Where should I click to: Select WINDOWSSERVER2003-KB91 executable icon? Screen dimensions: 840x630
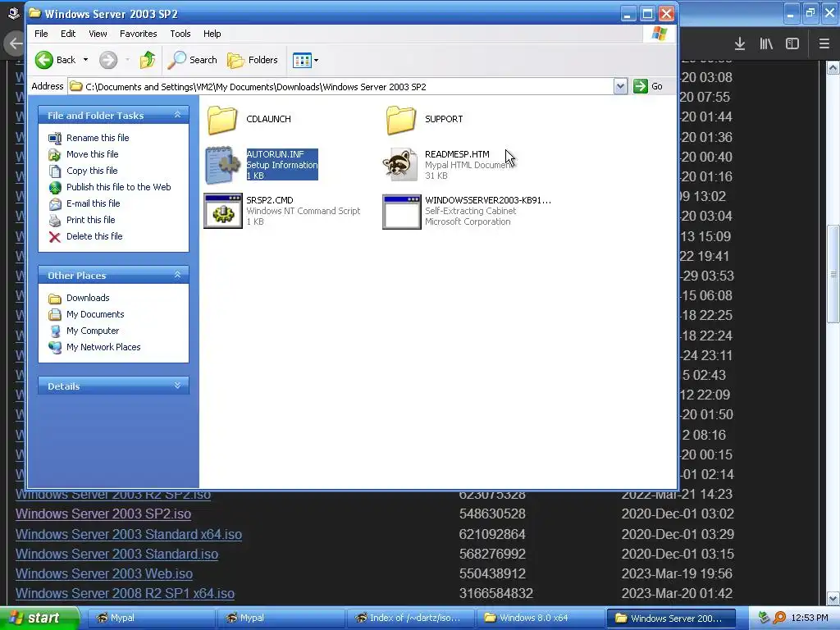[401, 212]
